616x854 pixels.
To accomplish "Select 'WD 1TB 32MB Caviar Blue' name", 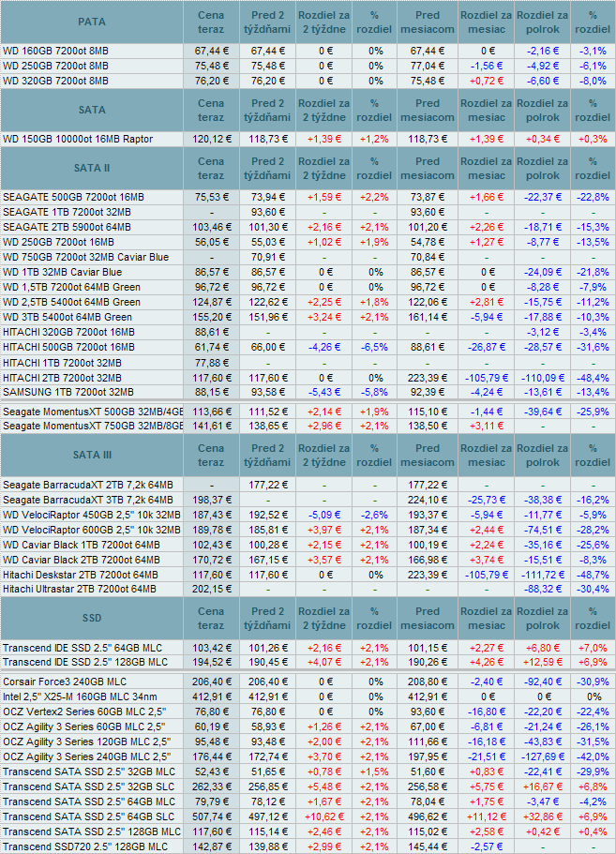I will (63, 272).
